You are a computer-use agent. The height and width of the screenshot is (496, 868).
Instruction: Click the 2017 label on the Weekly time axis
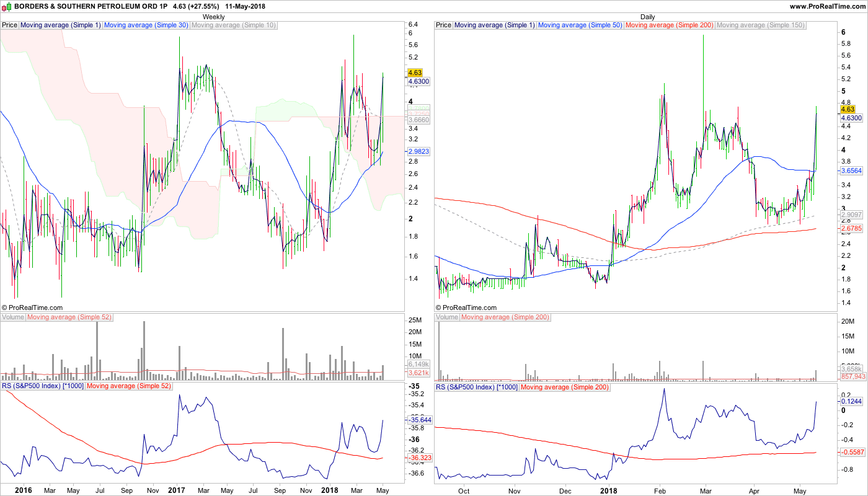pyautogui.click(x=177, y=490)
